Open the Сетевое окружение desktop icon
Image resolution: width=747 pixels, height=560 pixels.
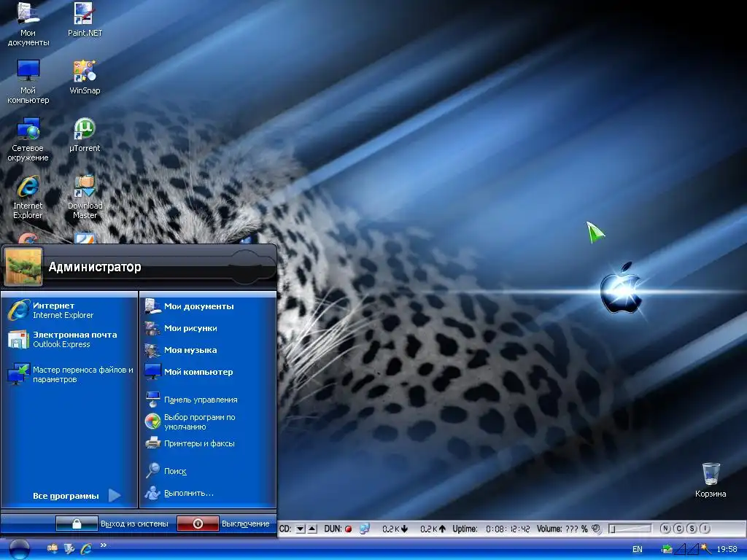[28, 139]
